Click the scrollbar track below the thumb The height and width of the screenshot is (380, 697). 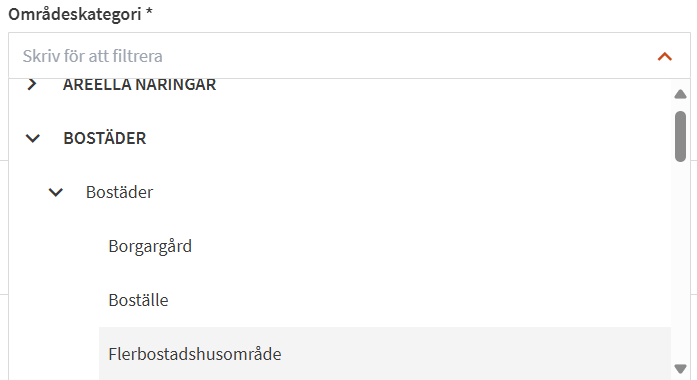tap(680, 262)
